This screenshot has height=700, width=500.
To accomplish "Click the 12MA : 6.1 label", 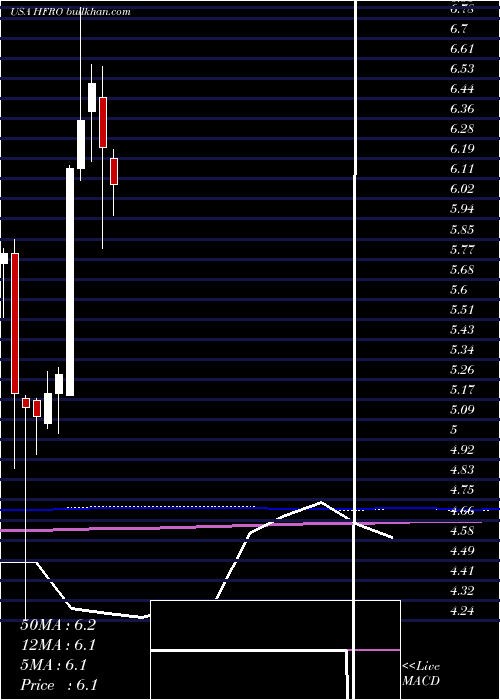I will pyautogui.click(x=58, y=645).
